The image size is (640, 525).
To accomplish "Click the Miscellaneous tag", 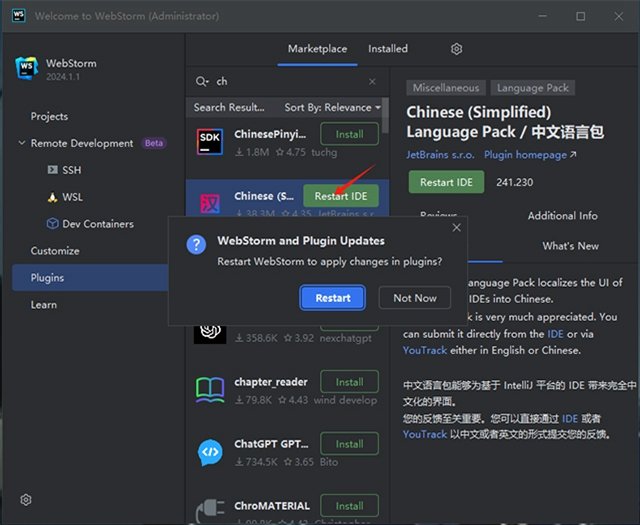I will [x=446, y=88].
